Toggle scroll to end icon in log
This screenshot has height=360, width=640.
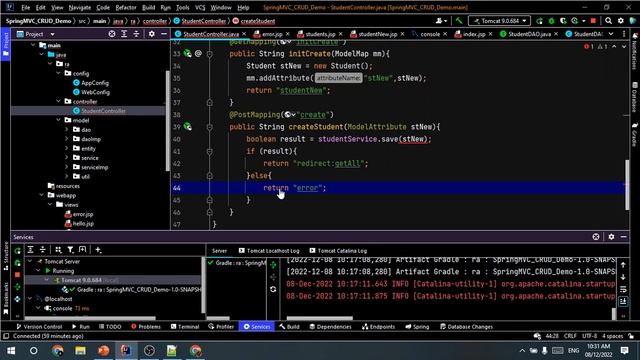click(623, 301)
